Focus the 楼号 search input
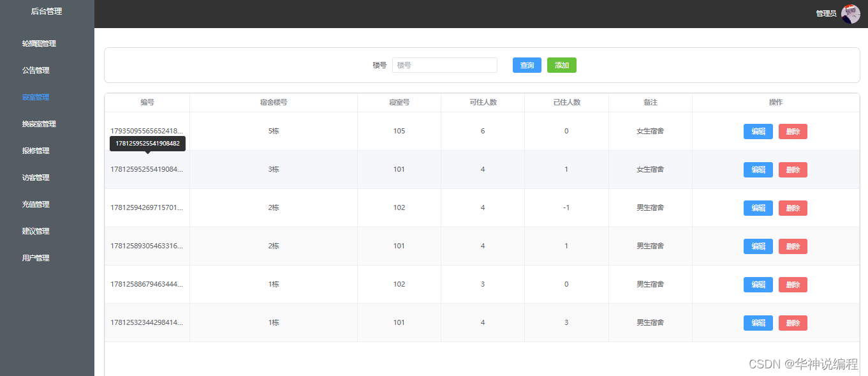The width and height of the screenshot is (868, 376). 445,65
